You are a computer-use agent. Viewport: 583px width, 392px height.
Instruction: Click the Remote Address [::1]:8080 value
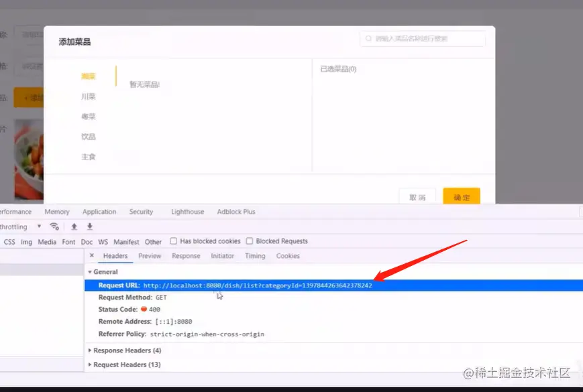pos(174,322)
